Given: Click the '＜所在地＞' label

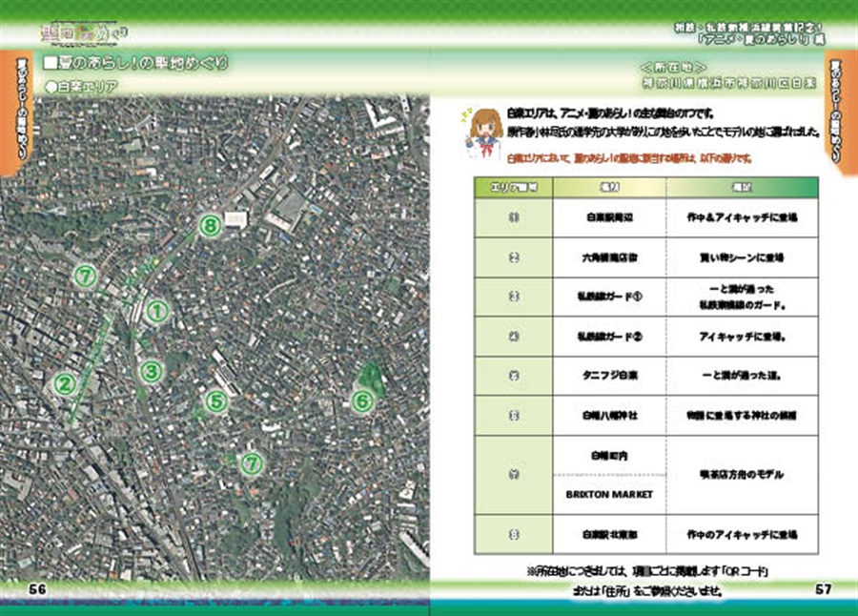Looking at the screenshot, I should (674, 68).
